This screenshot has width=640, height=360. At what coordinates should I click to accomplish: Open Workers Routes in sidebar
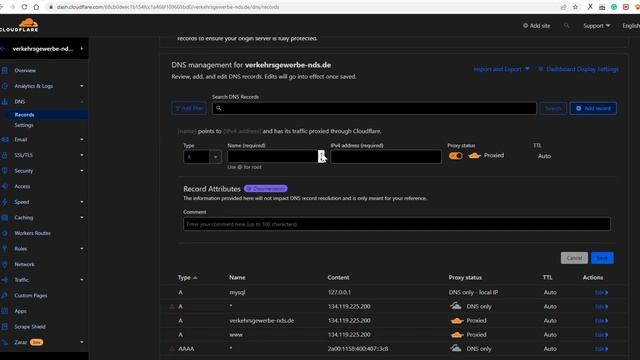(x=33, y=233)
